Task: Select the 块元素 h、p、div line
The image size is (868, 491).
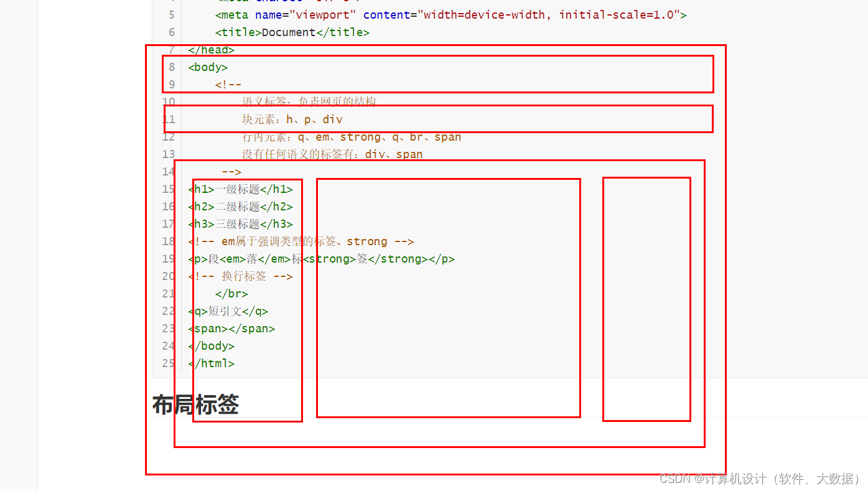Action: (292, 119)
